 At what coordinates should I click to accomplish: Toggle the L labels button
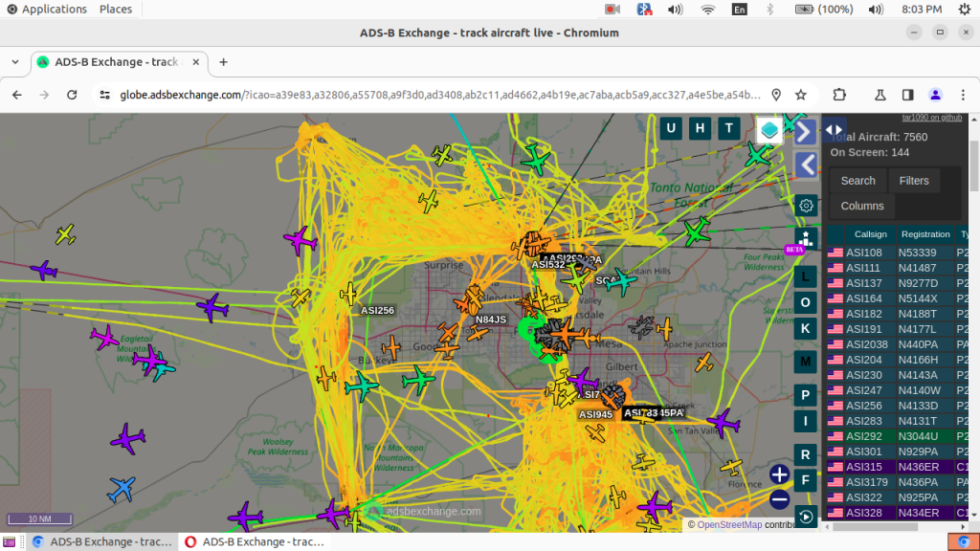point(806,276)
